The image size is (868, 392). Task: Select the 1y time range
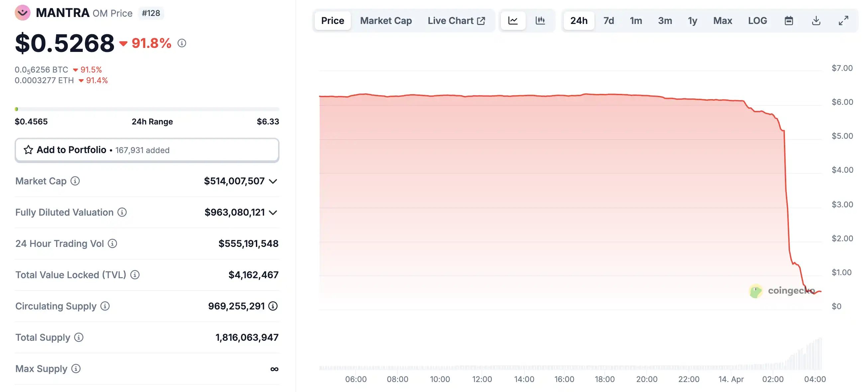tap(693, 21)
